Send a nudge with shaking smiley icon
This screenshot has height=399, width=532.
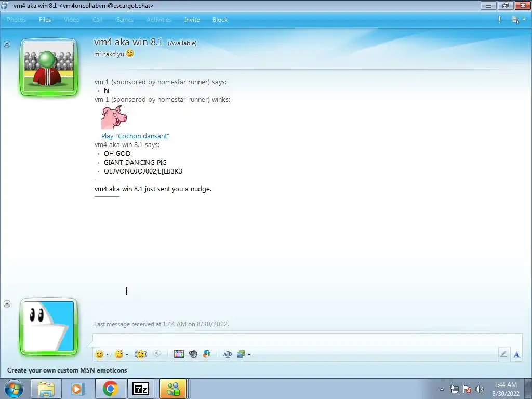coord(141,354)
